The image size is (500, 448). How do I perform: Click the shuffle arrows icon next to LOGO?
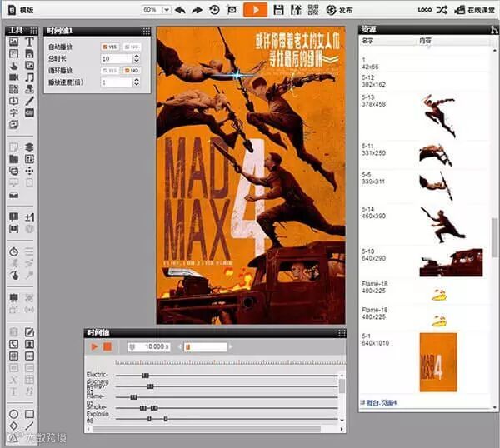[442, 10]
